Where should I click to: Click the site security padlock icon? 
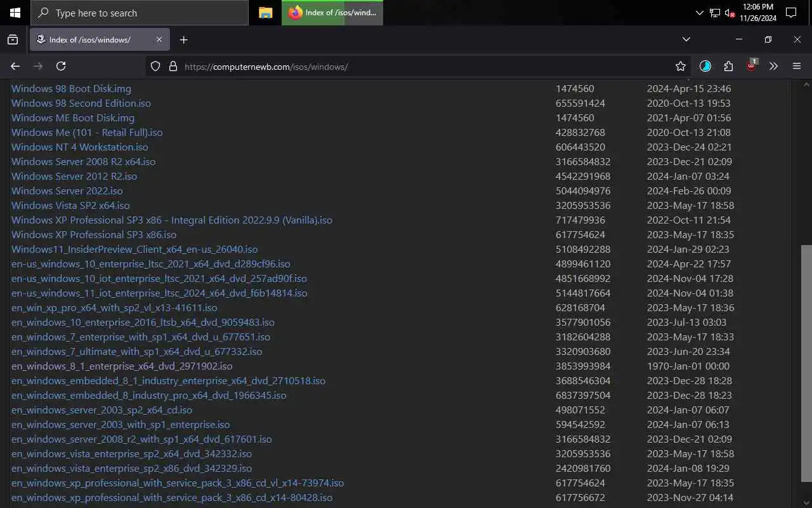172,66
